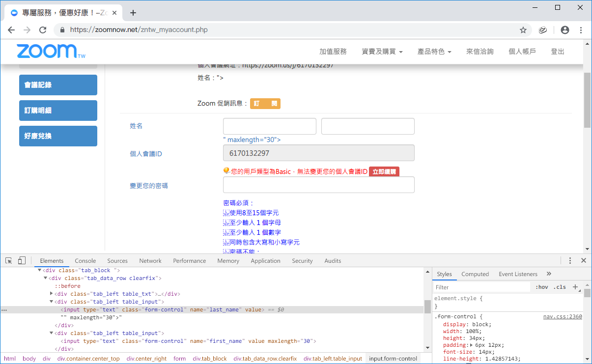Screen dimensions: 592x364
Task: Open the 資費及購買 dropdown menu
Action: coord(382,52)
